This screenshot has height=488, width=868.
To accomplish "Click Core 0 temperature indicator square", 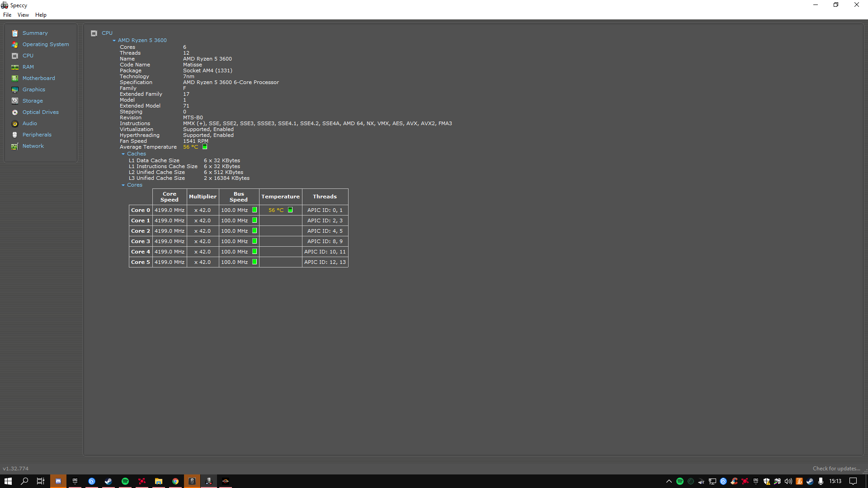I will pyautogui.click(x=290, y=210).
